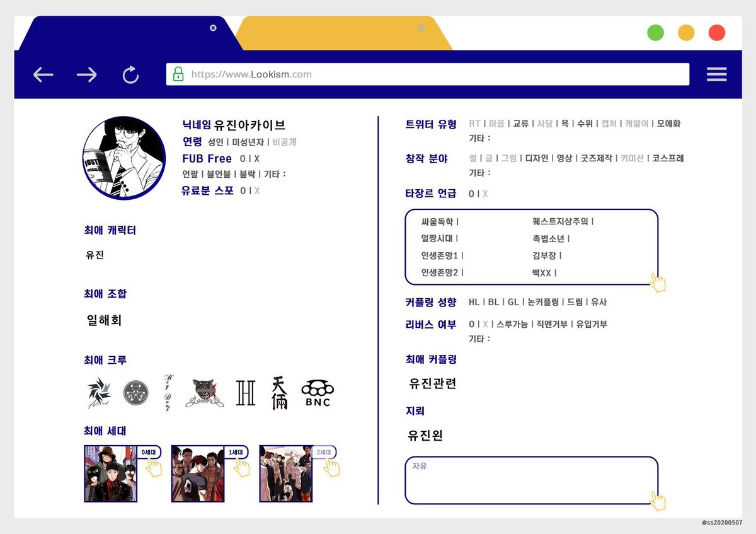Open the 1세대 group thumbnail
The image size is (756, 534).
(198, 473)
